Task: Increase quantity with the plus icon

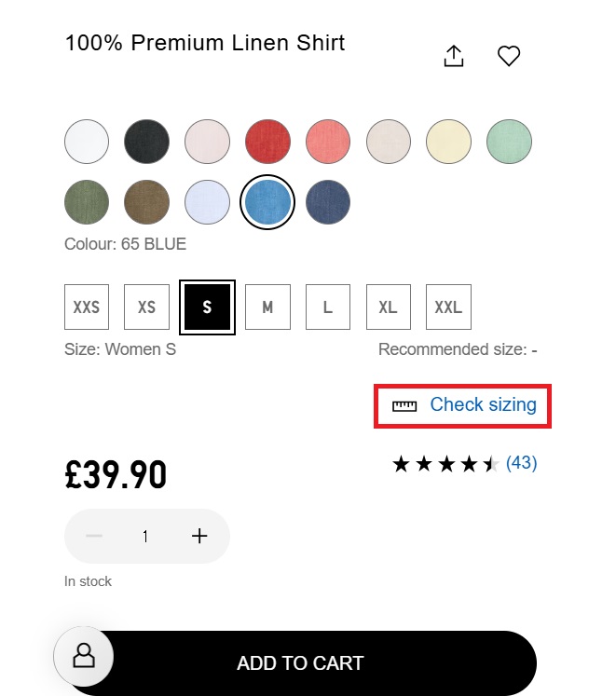Action: pyautogui.click(x=198, y=536)
